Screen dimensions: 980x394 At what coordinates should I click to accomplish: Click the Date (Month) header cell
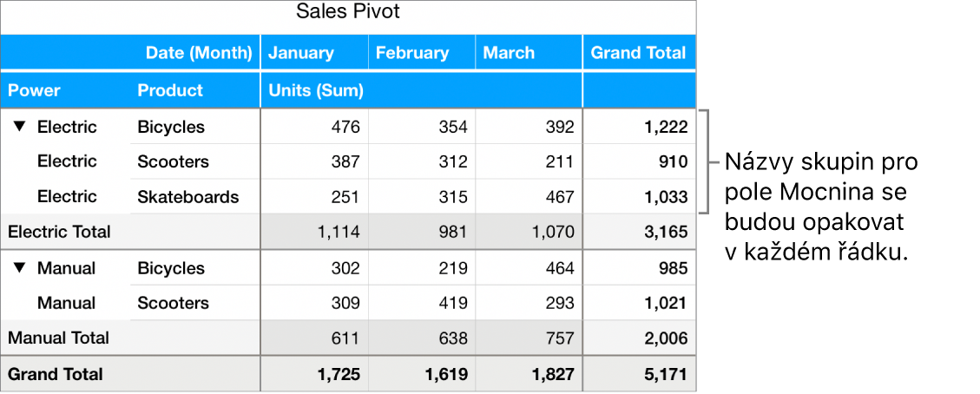(200, 53)
